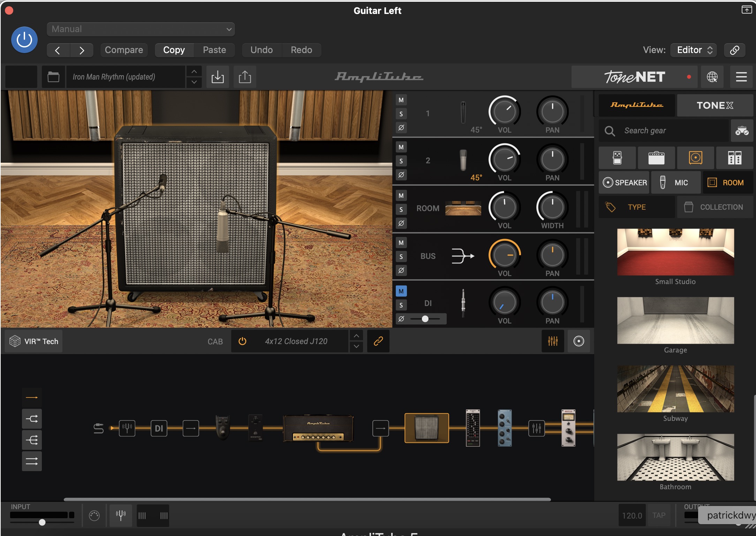Select the amp gear category icon
756x536 pixels.
pyautogui.click(x=656, y=158)
